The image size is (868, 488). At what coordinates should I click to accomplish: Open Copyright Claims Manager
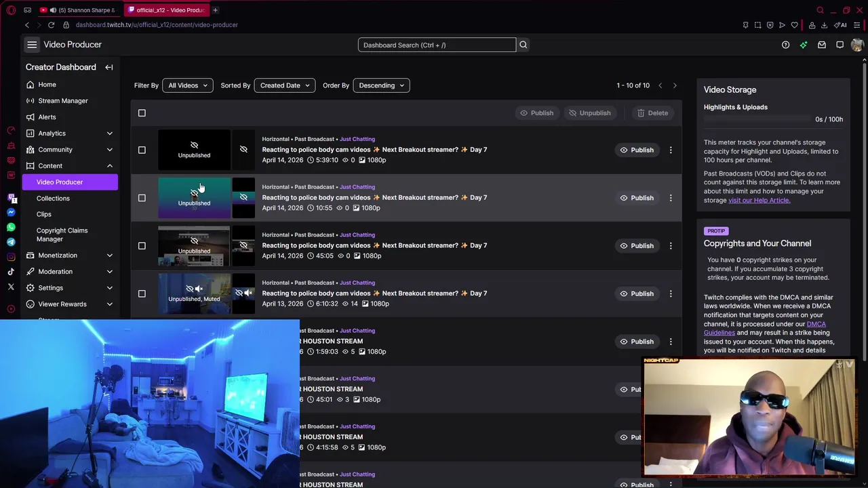(x=62, y=235)
